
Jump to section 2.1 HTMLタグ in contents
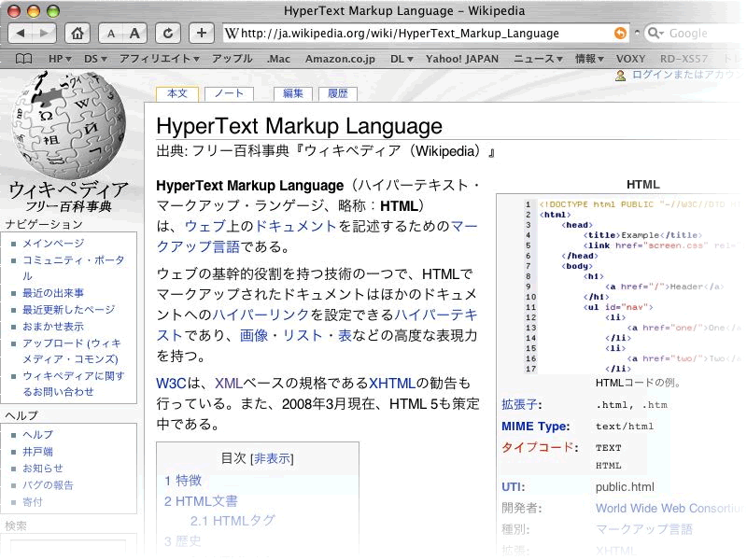(233, 521)
